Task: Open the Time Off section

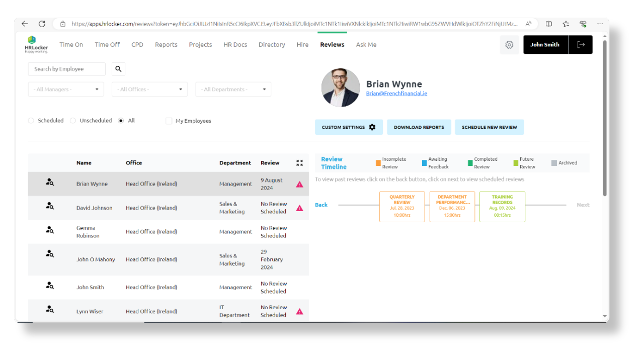Action: click(x=107, y=45)
